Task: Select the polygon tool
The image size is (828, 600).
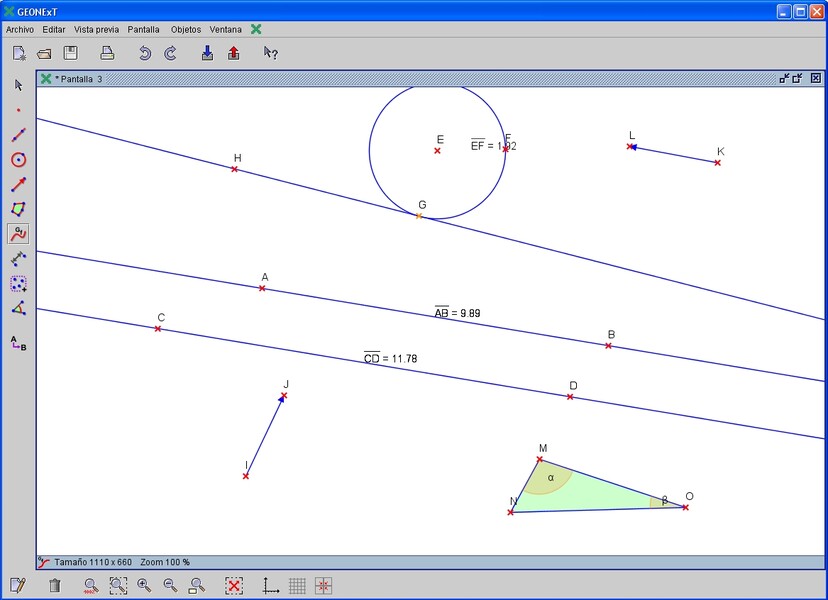Action: click(x=18, y=209)
